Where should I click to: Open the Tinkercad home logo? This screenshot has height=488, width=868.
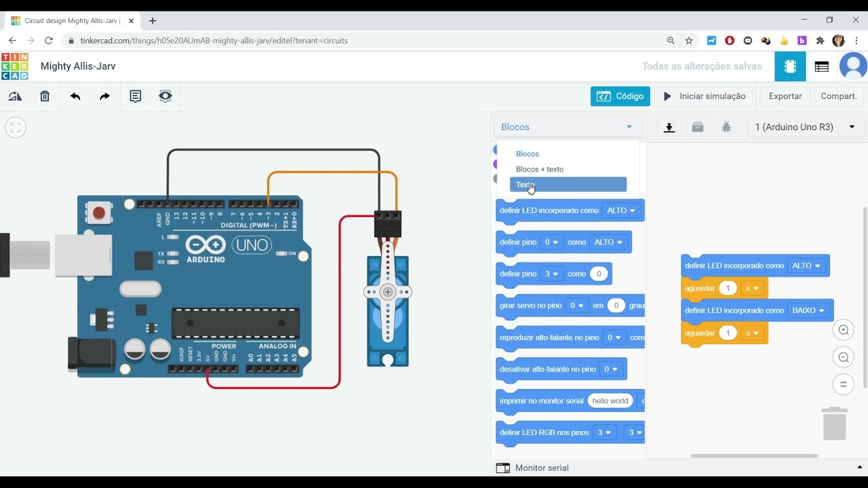point(15,66)
